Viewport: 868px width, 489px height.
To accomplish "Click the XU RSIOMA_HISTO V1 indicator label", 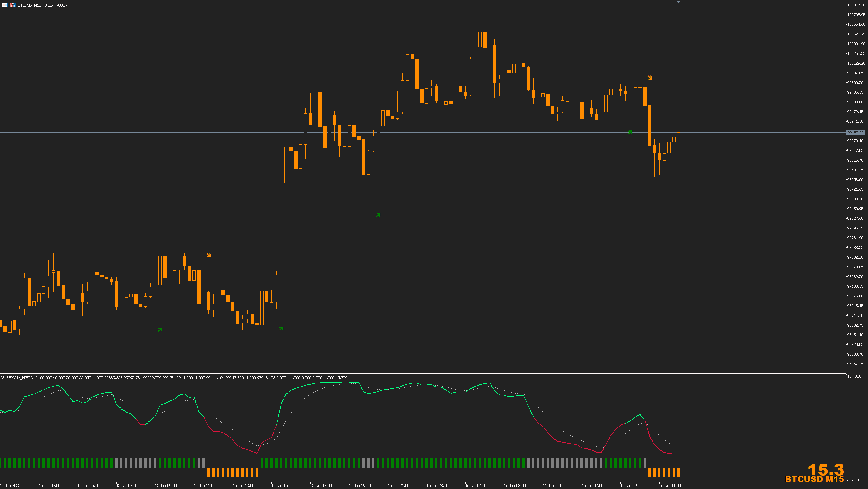I will 20,377.
